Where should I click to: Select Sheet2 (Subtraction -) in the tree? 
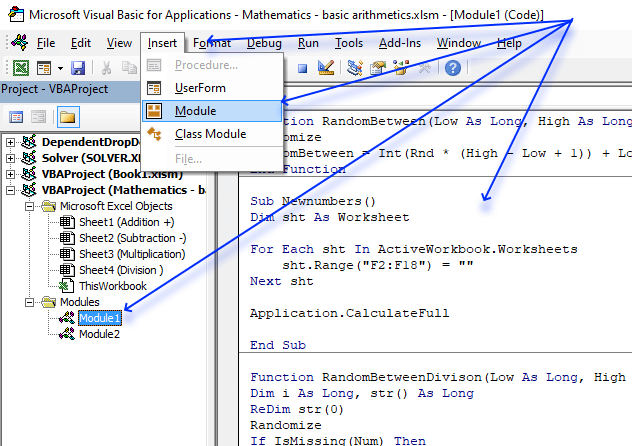point(133,238)
